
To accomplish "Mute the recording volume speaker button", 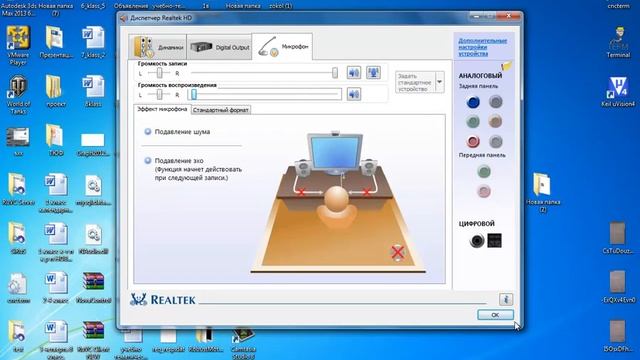I will (x=354, y=73).
